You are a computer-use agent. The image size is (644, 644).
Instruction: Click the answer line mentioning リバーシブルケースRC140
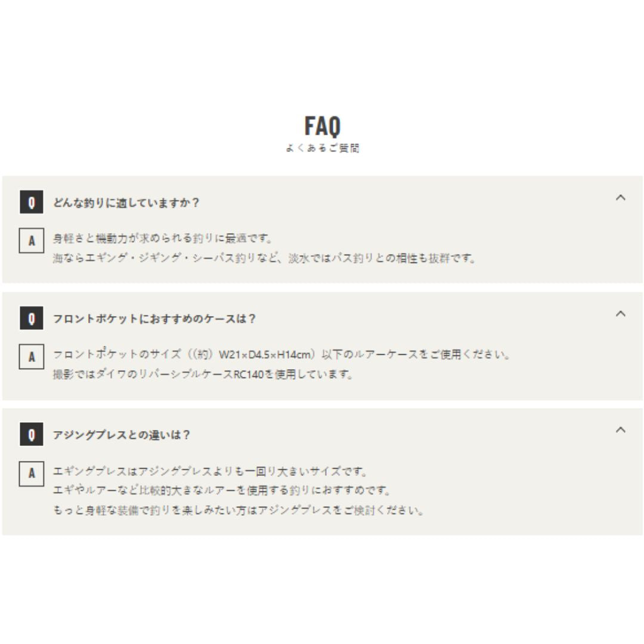click(x=203, y=374)
